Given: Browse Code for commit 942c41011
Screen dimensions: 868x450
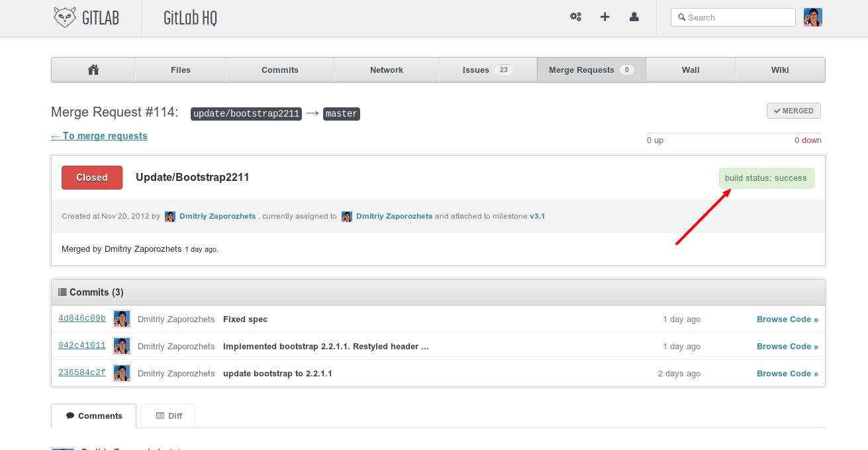Looking at the screenshot, I should (x=787, y=347).
